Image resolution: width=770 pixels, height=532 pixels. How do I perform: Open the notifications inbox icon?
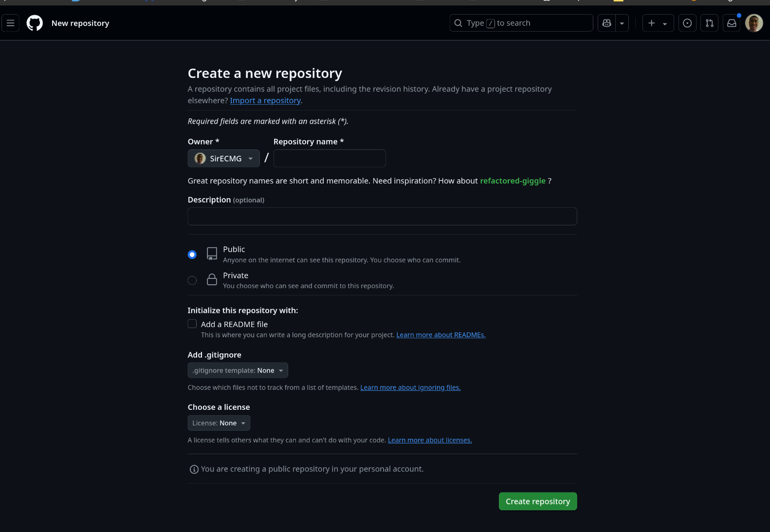tap(732, 23)
